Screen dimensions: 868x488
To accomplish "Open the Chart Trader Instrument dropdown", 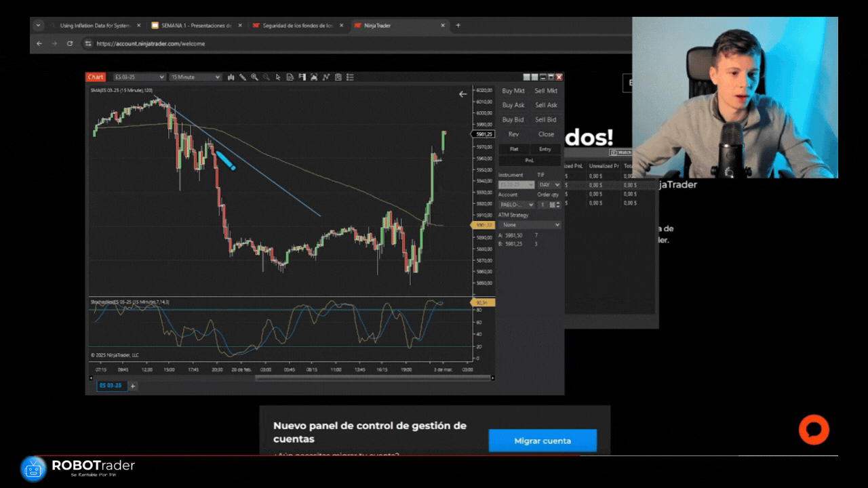I will point(516,184).
